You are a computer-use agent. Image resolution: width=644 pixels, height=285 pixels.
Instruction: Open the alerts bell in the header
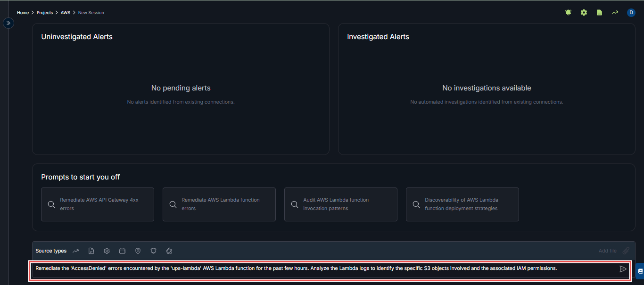568,13
